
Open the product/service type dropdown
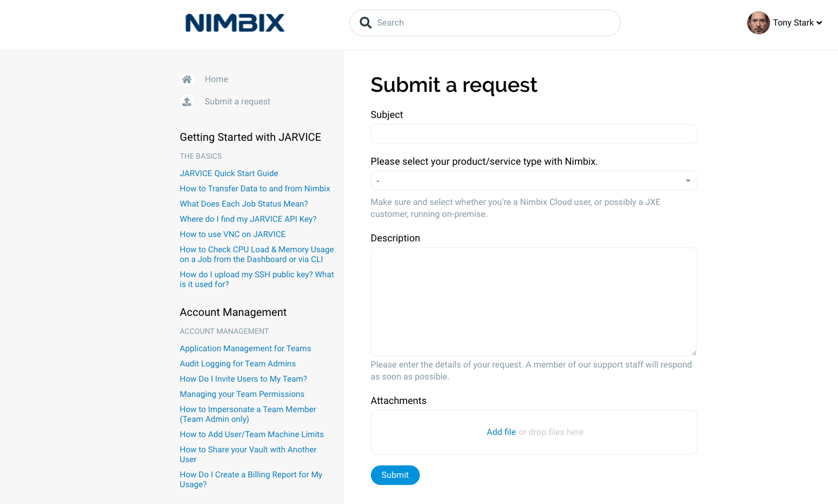pyautogui.click(x=533, y=181)
